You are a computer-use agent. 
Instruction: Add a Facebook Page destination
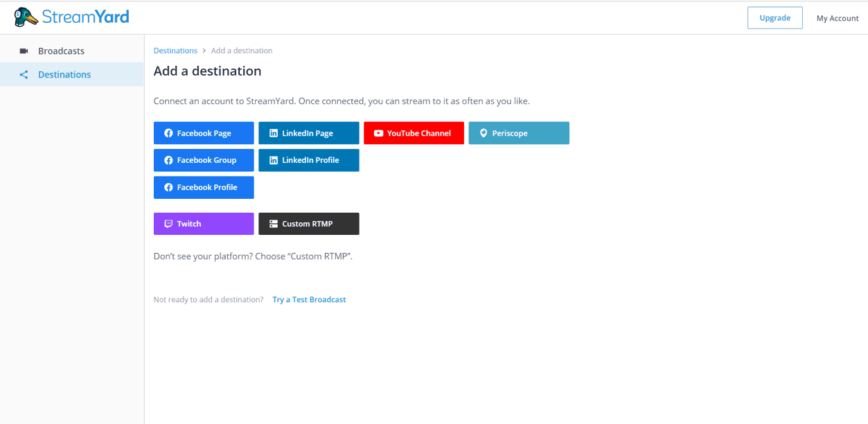204,133
